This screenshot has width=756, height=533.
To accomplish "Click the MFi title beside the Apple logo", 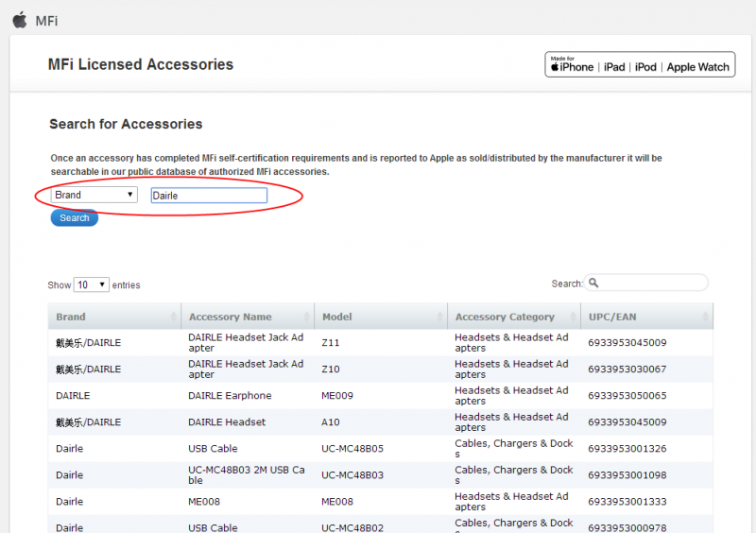I will (x=47, y=20).
